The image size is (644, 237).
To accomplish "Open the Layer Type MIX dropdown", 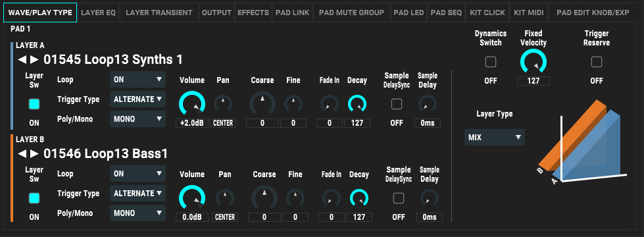I will tap(495, 137).
